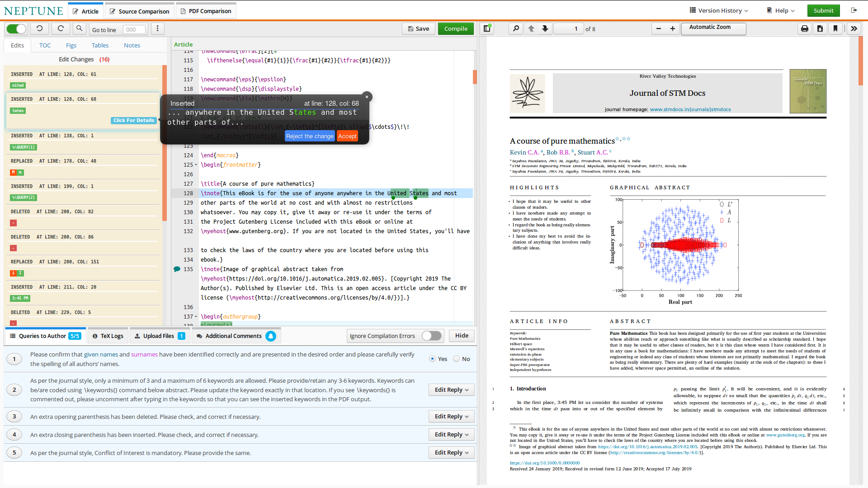Select the No radio for query 1
Screen dimensions: 868x488
point(457,359)
